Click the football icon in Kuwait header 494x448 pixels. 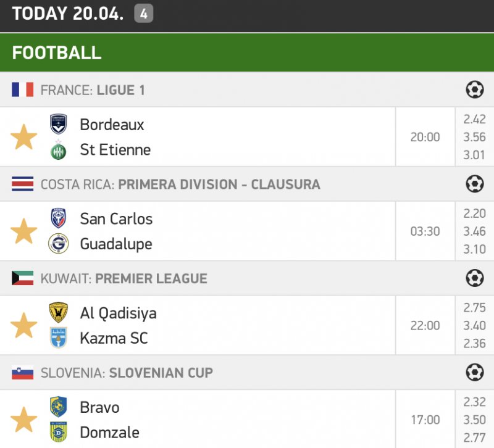click(x=474, y=278)
